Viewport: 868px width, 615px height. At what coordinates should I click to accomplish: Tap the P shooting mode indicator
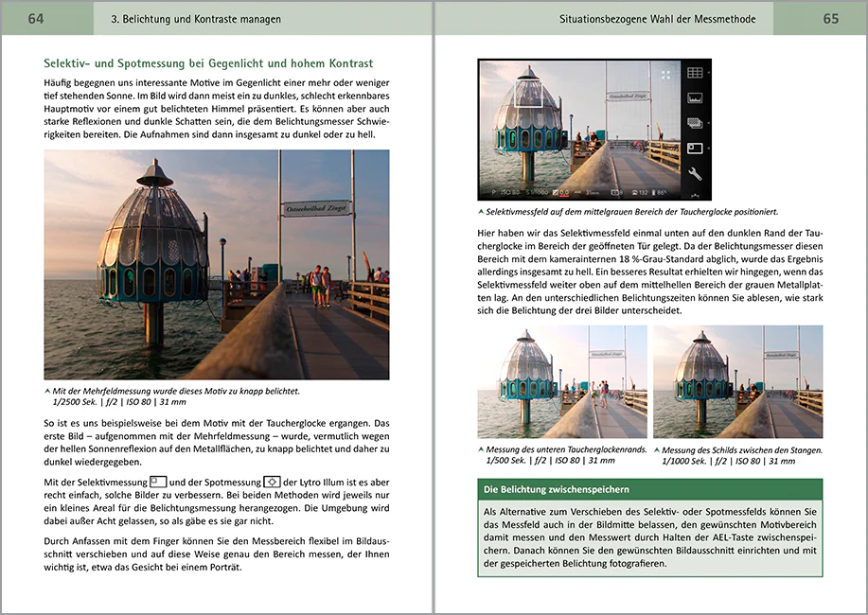(494, 193)
